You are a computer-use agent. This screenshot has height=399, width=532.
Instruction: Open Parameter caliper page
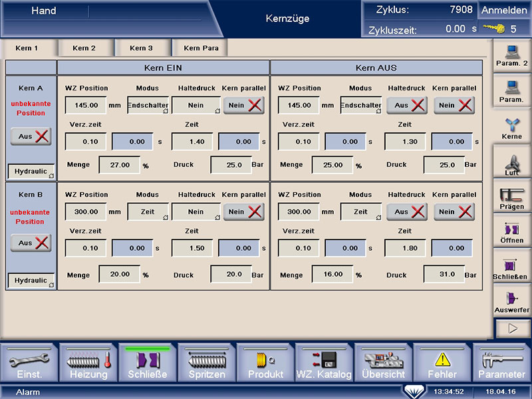[502, 362]
